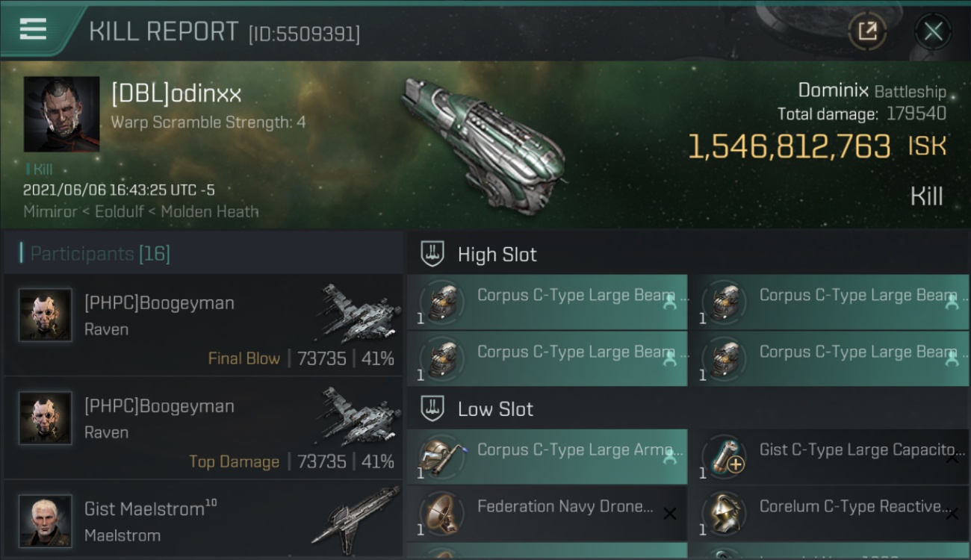Open Boogeyman Top Damage participant entry
Image resolution: width=971 pixels, height=560 pixels.
tap(203, 428)
